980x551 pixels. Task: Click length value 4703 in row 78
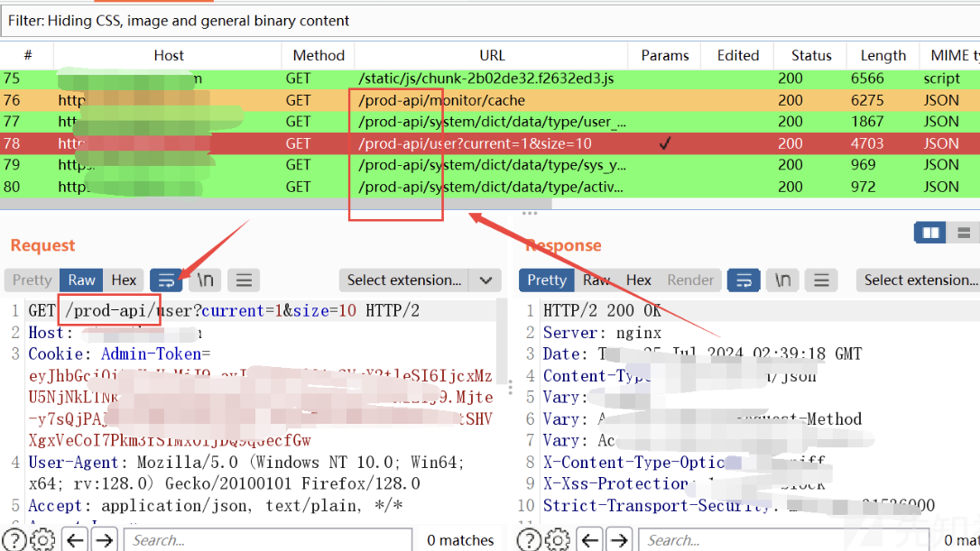pyautogui.click(x=867, y=143)
